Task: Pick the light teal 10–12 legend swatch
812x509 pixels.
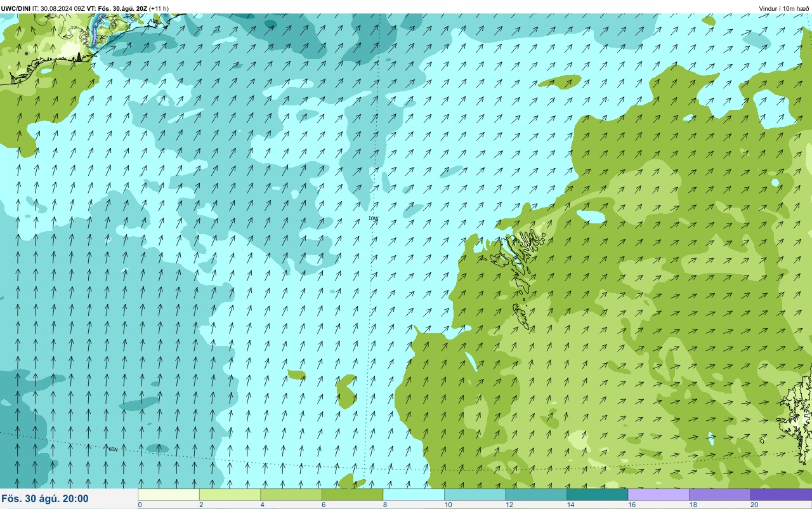Action: [475, 494]
